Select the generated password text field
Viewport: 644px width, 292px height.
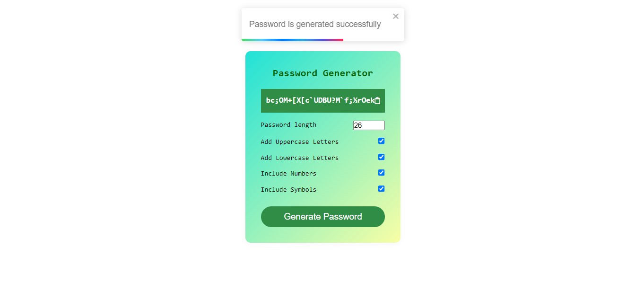coord(317,100)
